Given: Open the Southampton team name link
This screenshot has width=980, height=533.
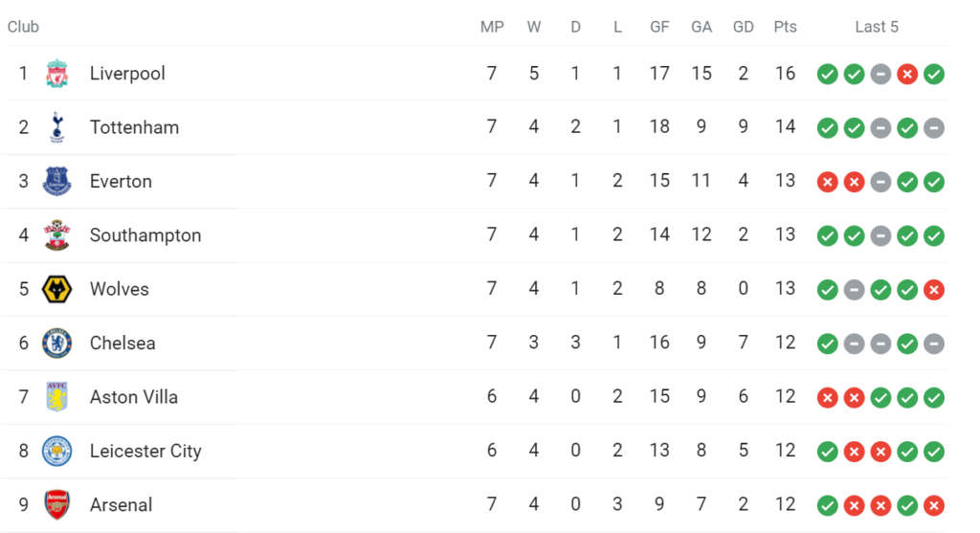Looking at the screenshot, I should click(x=145, y=235).
